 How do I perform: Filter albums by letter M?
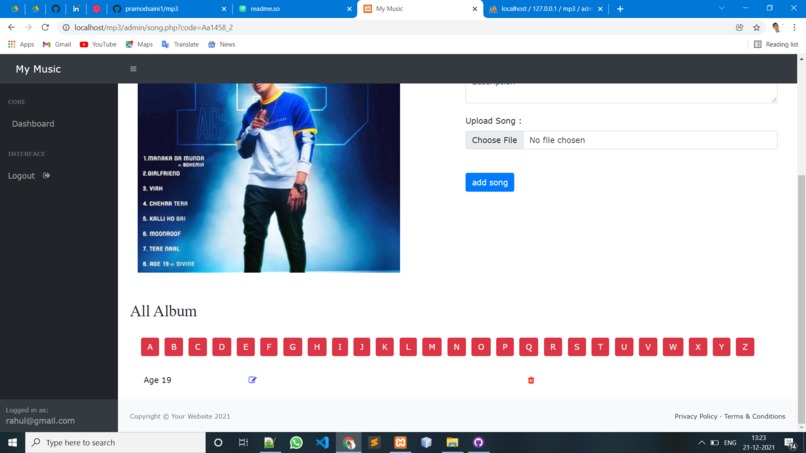click(x=432, y=347)
